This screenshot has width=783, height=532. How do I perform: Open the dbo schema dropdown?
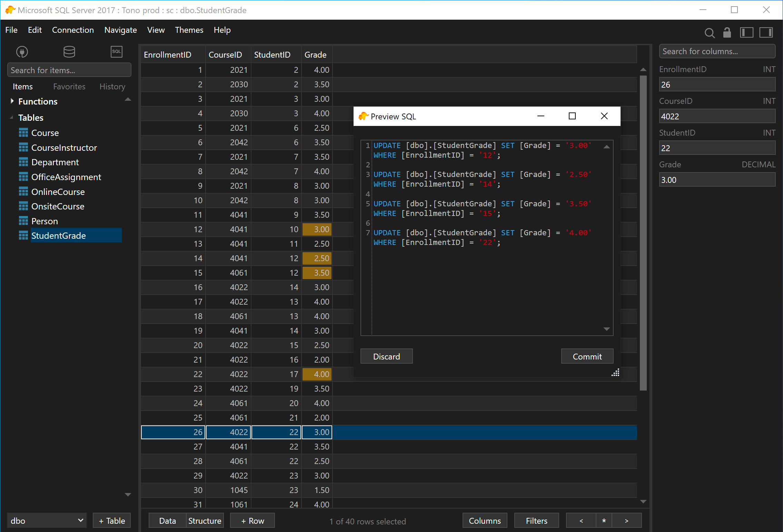47,520
